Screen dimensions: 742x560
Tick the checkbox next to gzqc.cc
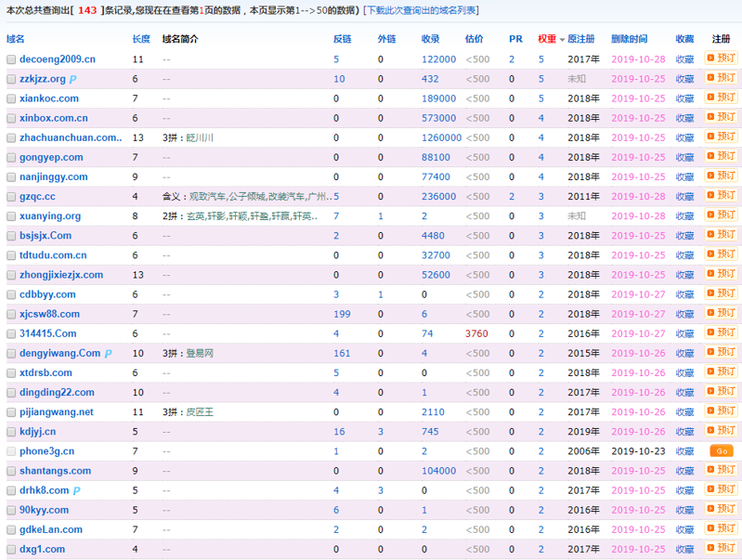click(x=11, y=197)
